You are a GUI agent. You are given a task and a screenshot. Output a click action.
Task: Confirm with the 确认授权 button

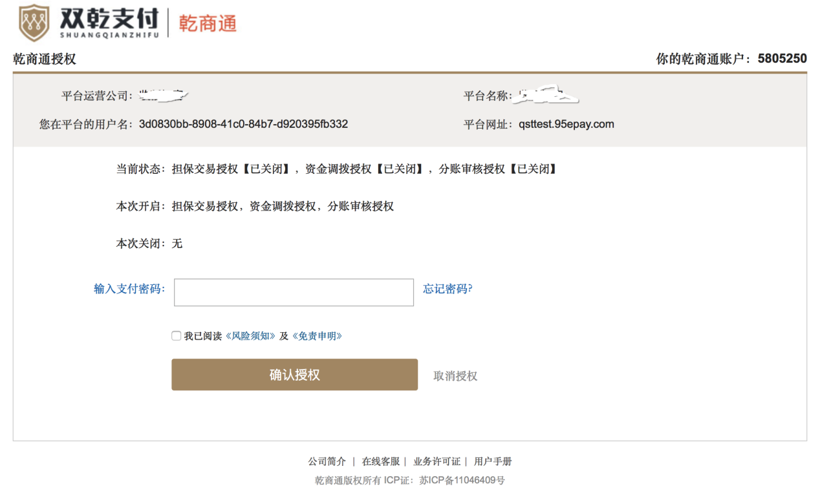[x=294, y=375]
